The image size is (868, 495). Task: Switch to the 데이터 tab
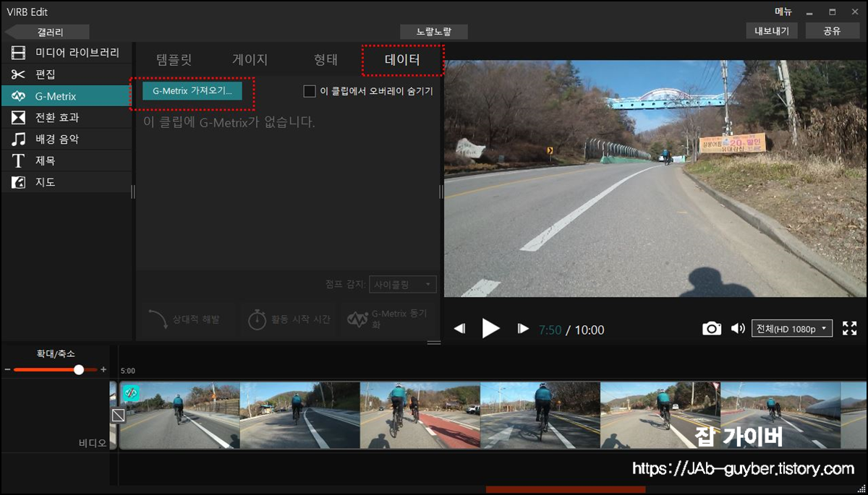click(x=402, y=60)
